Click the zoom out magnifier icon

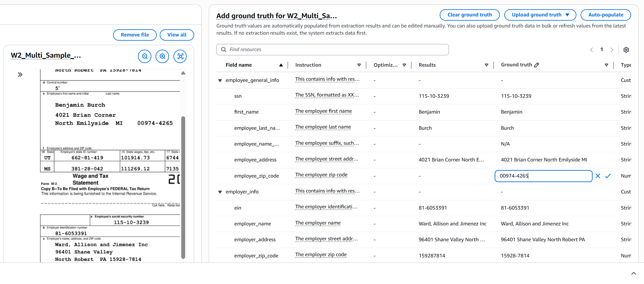145,56
